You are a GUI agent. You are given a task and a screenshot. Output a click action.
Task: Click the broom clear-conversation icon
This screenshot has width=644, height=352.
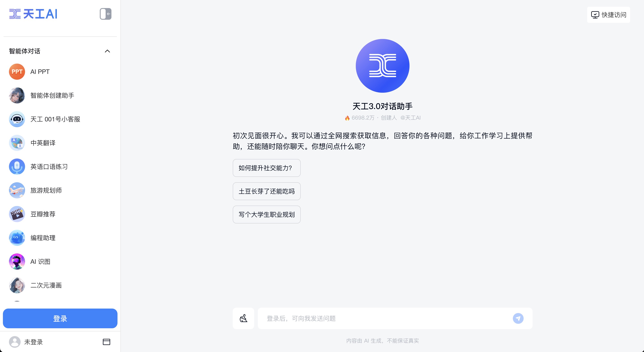pyautogui.click(x=243, y=318)
